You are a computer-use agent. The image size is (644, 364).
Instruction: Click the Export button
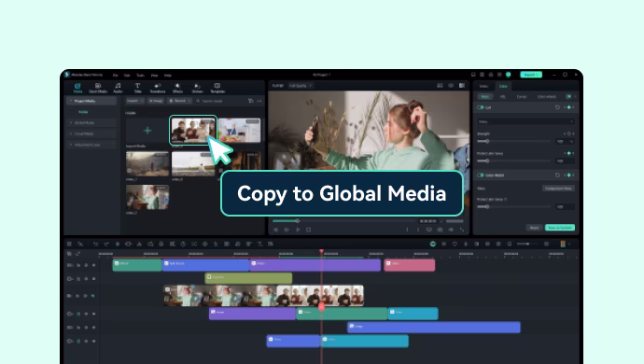click(531, 75)
